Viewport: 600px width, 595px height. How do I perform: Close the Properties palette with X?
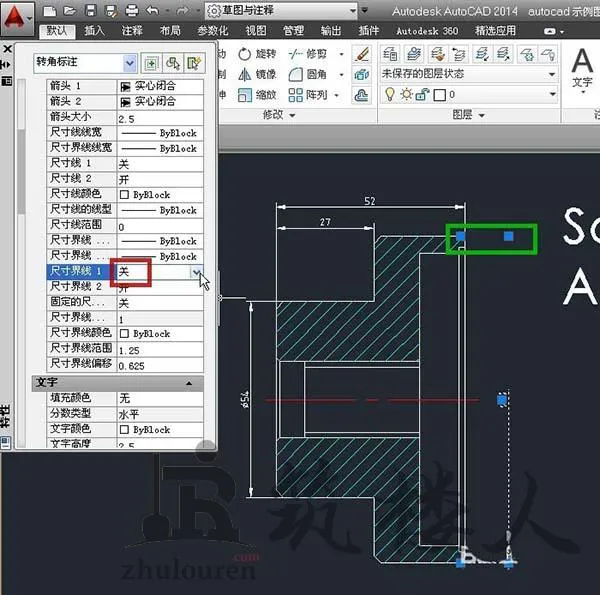tap(7, 49)
